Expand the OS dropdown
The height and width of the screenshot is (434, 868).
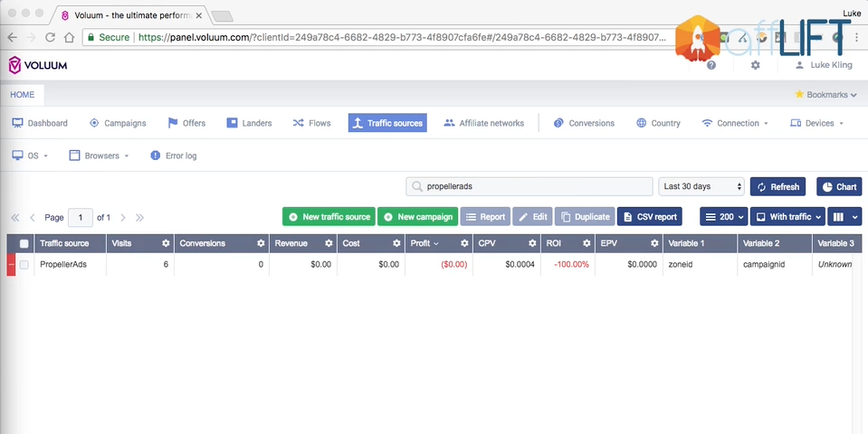tap(30, 156)
